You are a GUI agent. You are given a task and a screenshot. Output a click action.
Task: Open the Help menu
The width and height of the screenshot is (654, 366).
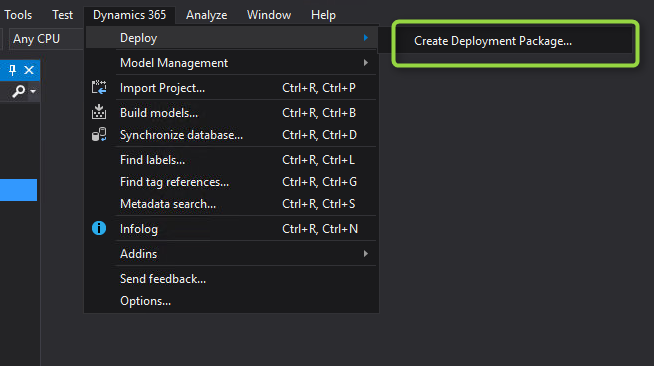(323, 15)
